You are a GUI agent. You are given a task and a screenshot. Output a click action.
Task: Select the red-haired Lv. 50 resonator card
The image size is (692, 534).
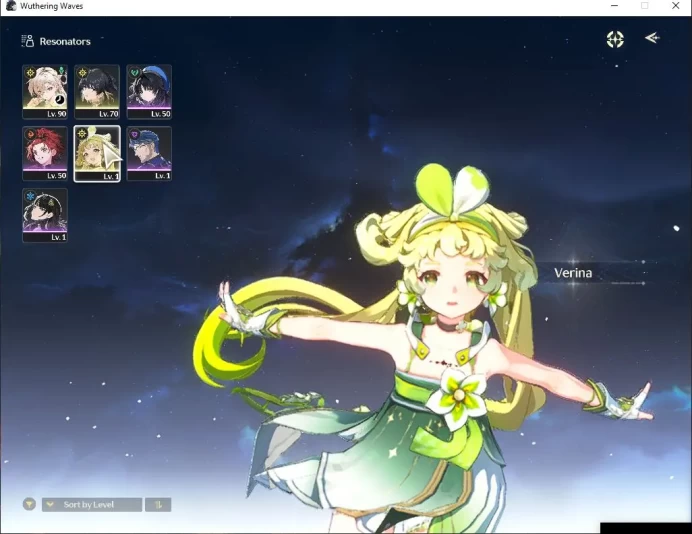(x=45, y=154)
